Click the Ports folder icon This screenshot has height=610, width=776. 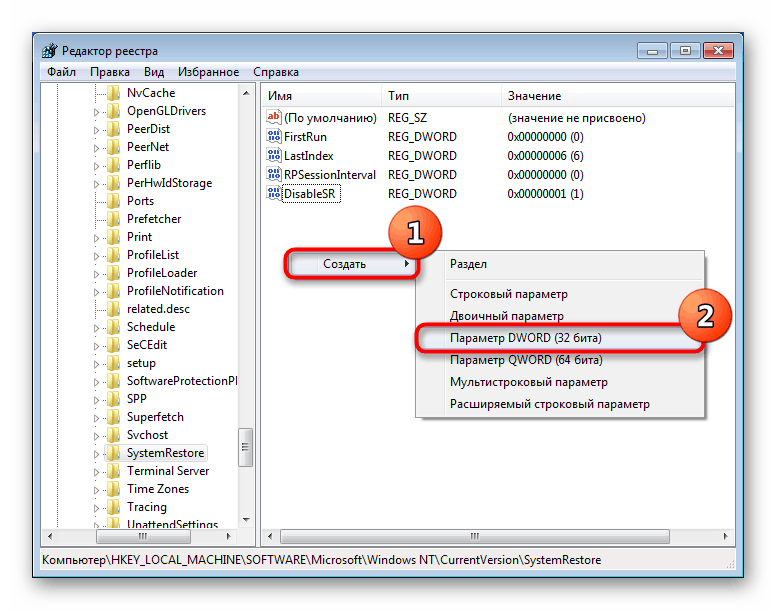(x=114, y=201)
